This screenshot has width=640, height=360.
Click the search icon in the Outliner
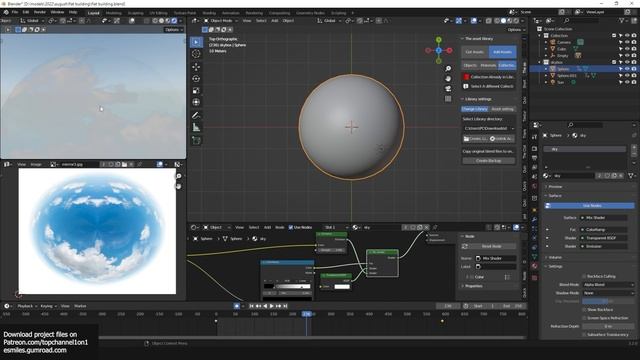click(567, 20)
